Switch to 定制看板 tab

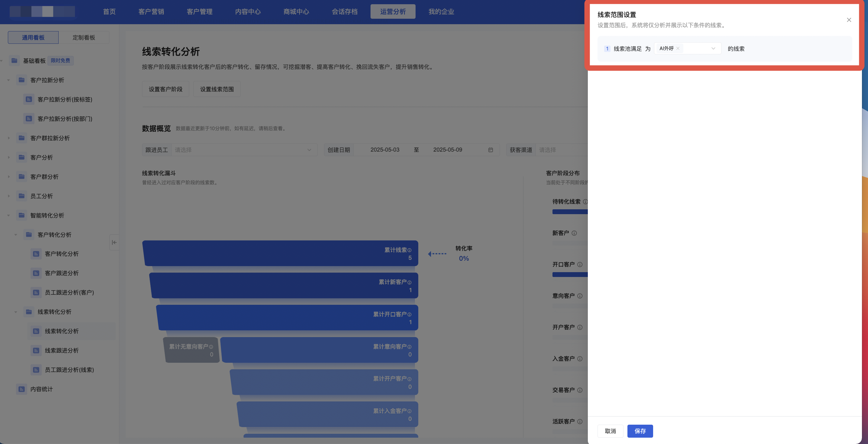point(84,37)
